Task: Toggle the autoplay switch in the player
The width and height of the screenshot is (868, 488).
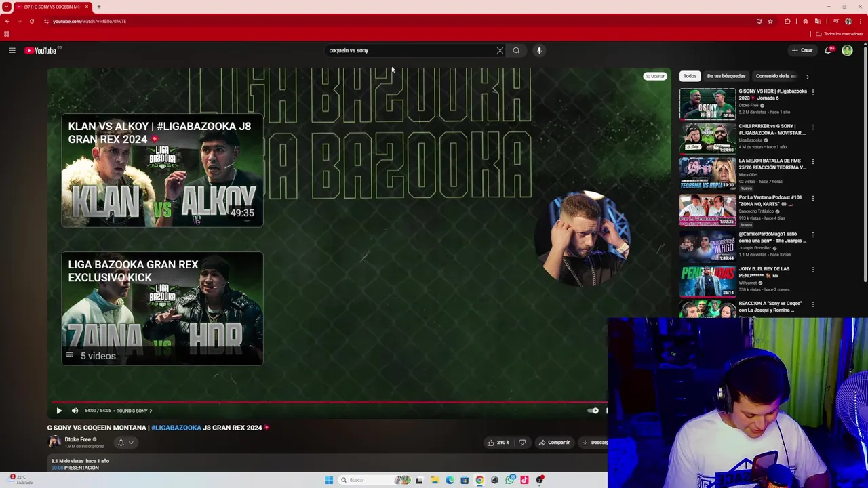Action: point(593,411)
